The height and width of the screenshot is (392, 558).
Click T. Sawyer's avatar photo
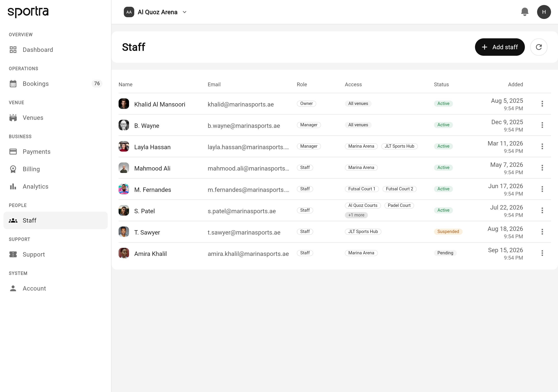coord(124,232)
